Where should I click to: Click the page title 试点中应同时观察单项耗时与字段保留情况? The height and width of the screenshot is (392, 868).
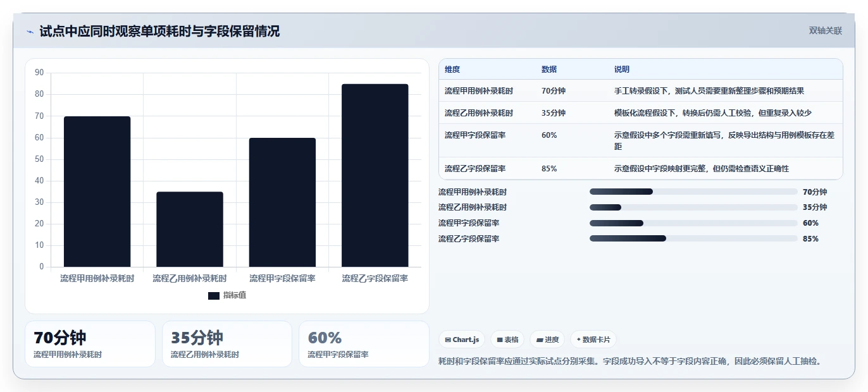pos(159,31)
